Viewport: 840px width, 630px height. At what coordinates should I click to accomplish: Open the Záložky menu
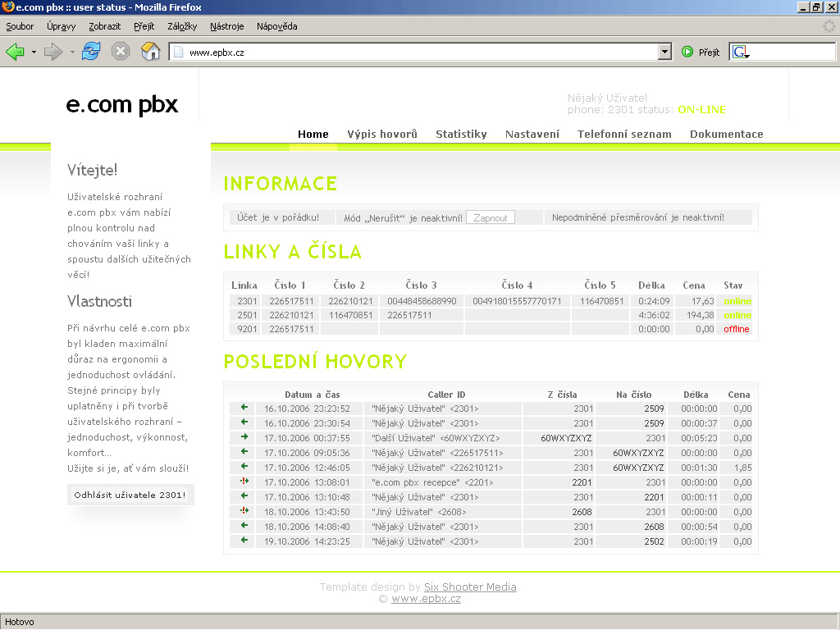[182, 26]
